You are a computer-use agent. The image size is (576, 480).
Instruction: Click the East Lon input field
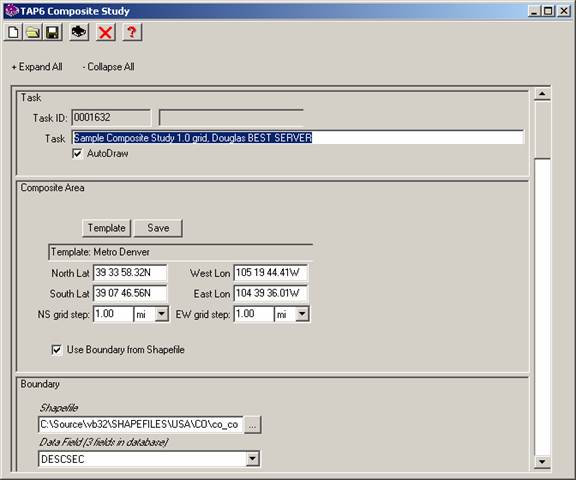click(271, 293)
